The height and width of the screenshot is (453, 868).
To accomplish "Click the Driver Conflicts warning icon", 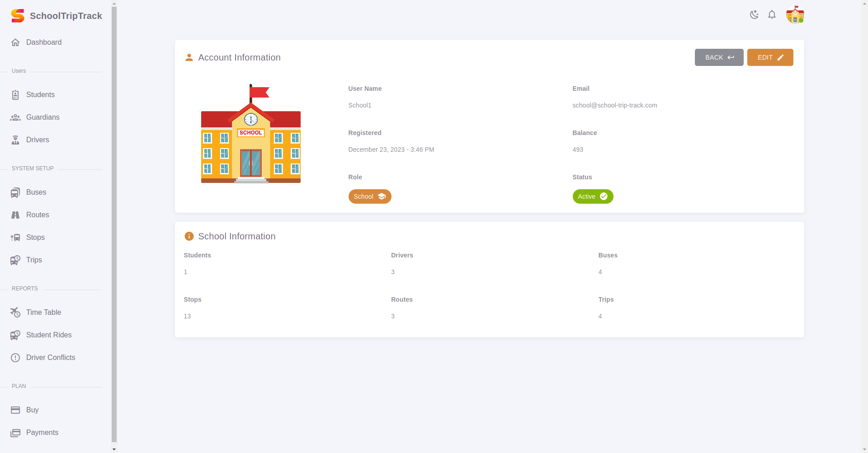I will pyautogui.click(x=16, y=357).
